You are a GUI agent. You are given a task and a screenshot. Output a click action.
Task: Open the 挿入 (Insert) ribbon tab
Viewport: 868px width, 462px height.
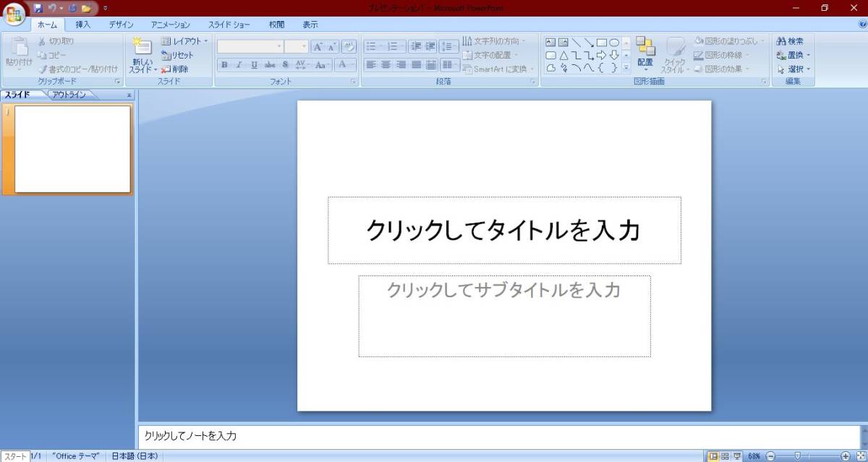83,25
